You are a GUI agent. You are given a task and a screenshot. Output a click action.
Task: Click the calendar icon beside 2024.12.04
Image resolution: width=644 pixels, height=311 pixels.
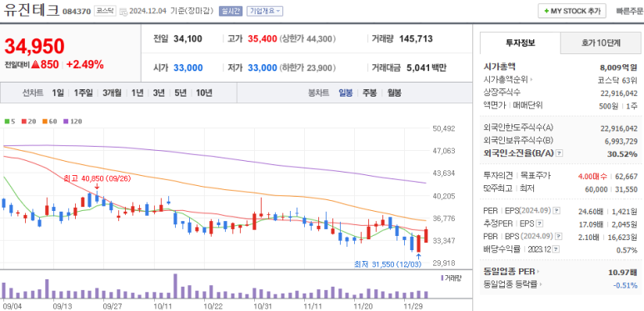tap(123, 12)
